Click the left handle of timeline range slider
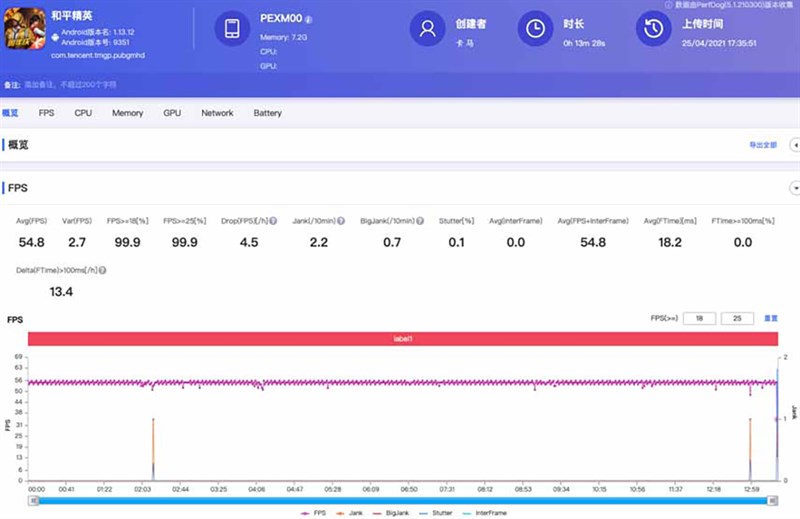Image resolution: width=800 pixels, height=519 pixels. tap(33, 499)
